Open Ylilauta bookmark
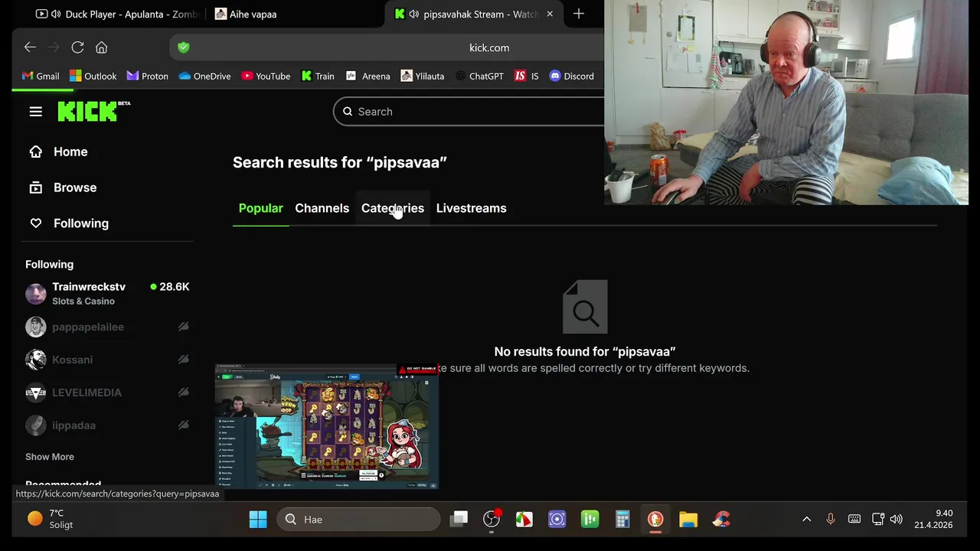This screenshot has height=551, width=980. point(422,76)
